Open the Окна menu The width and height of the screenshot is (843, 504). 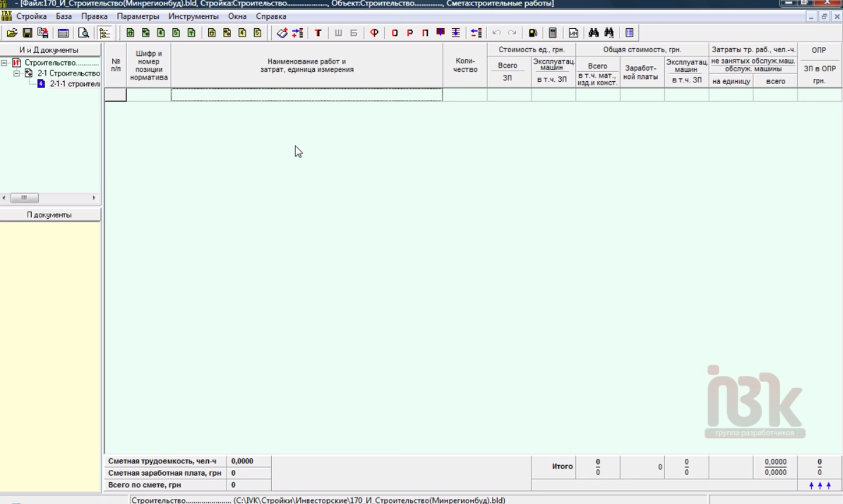point(237,16)
